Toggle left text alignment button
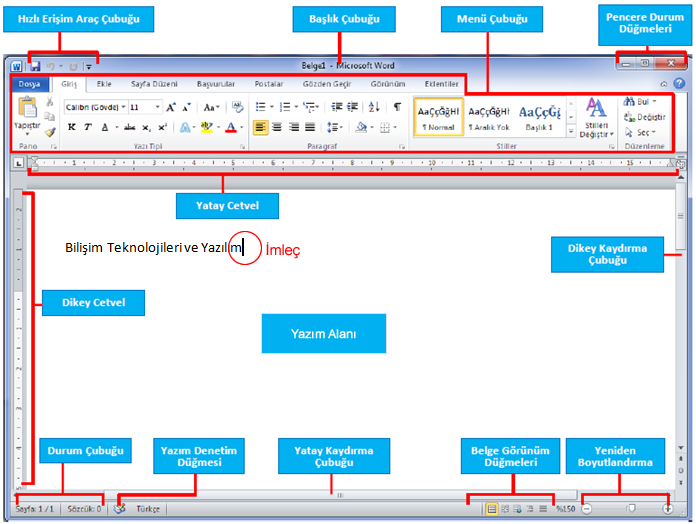Image resolution: width=696 pixels, height=524 pixels. click(260, 127)
